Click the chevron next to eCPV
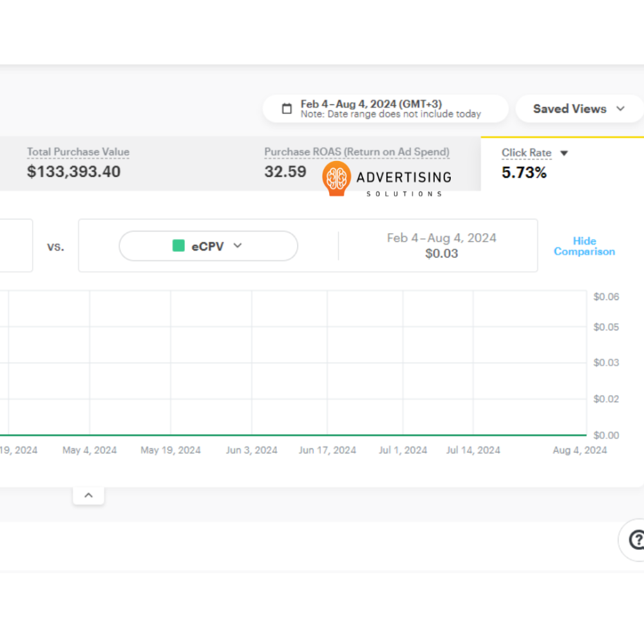 pos(237,245)
